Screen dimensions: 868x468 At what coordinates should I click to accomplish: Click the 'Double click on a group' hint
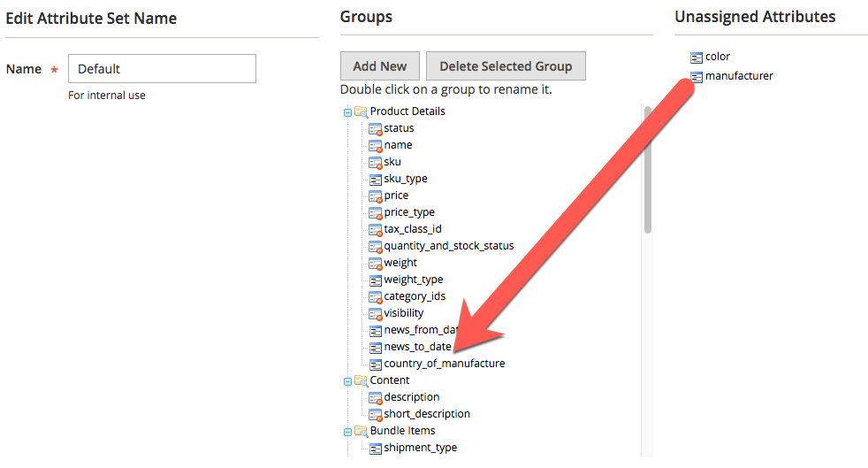tap(446, 89)
